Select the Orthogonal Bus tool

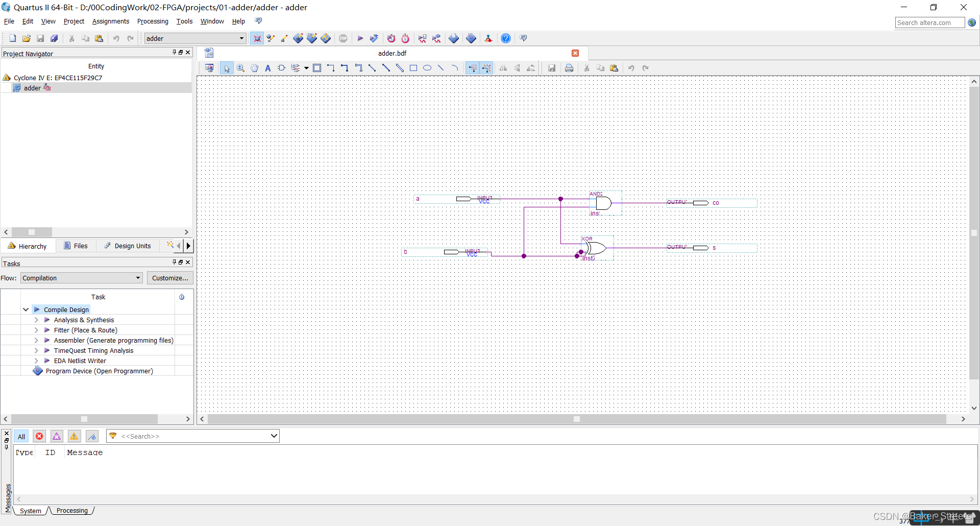345,68
